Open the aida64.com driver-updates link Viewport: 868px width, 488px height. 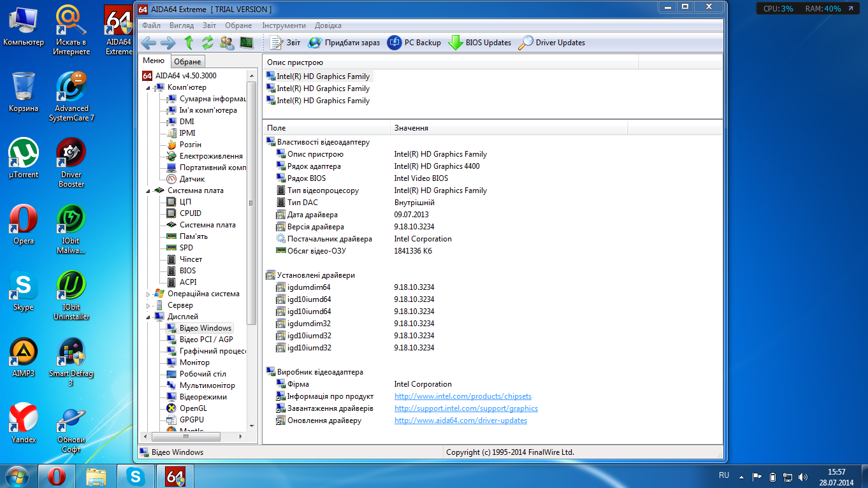pyautogui.click(x=461, y=420)
